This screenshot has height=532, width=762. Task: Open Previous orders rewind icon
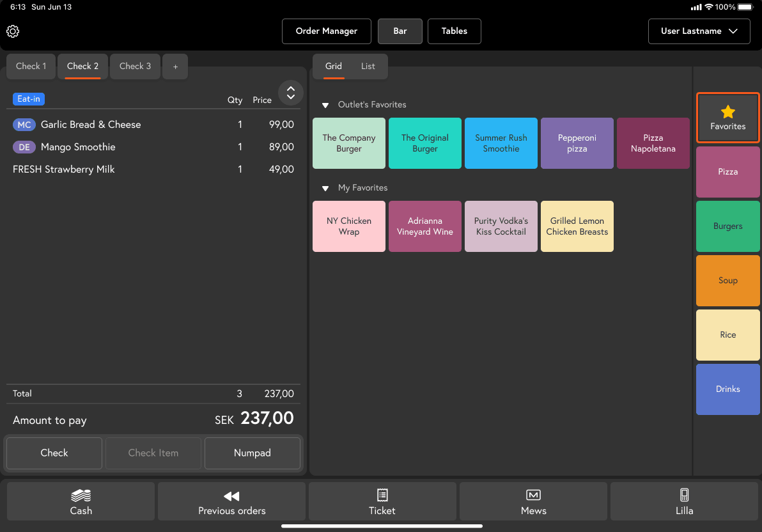[x=231, y=496]
